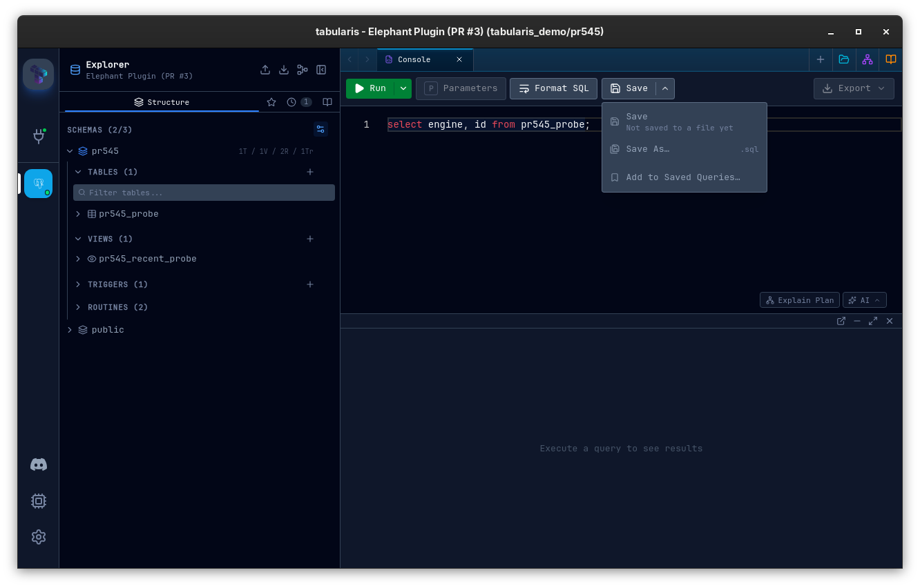
Task: Click the Parameters button
Action: 461,88
